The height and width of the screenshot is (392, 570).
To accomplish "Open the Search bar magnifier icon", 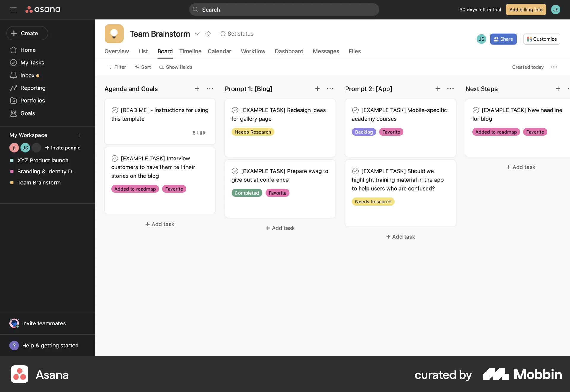I will [195, 10].
